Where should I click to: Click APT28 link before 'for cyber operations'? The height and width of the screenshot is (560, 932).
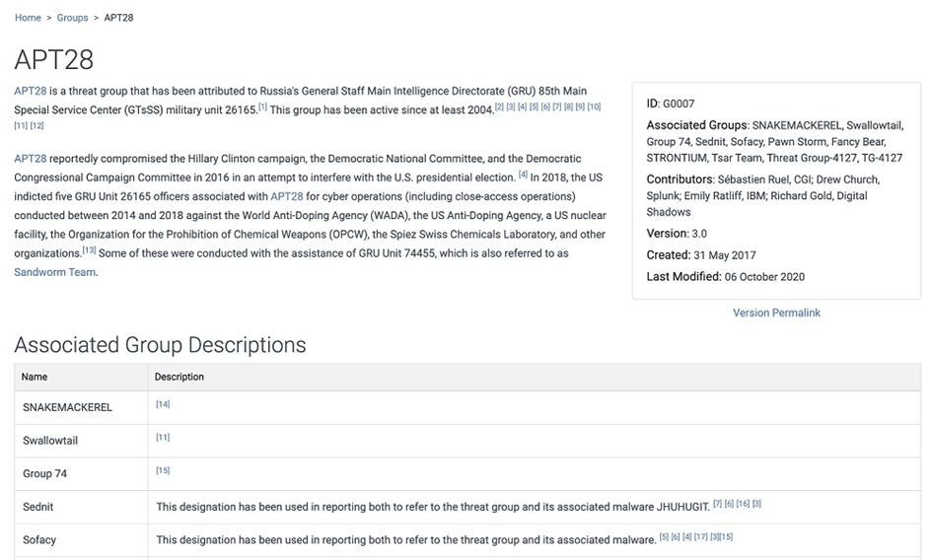pos(286,196)
